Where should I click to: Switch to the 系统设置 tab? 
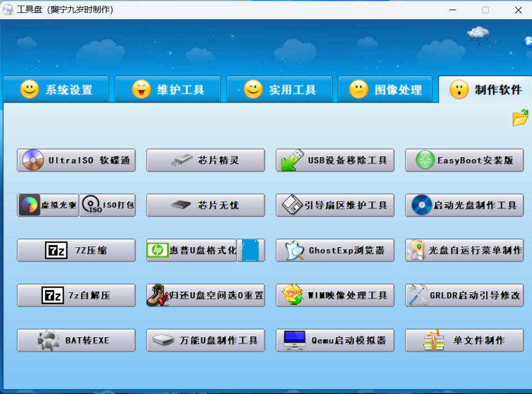[56, 89]
